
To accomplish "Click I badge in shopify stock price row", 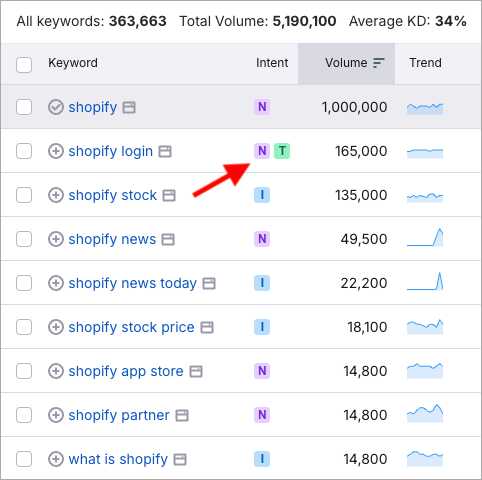I will 262,327.
